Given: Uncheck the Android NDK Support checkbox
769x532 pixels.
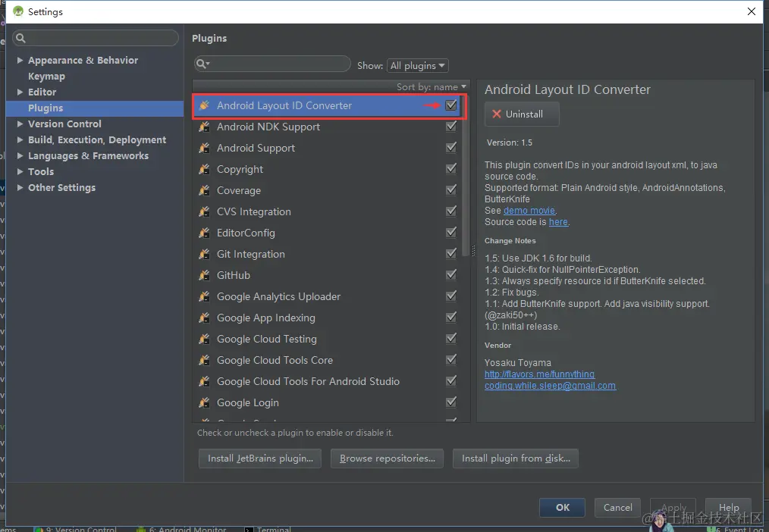Looking at the screenshot, I should pos(451,126).
